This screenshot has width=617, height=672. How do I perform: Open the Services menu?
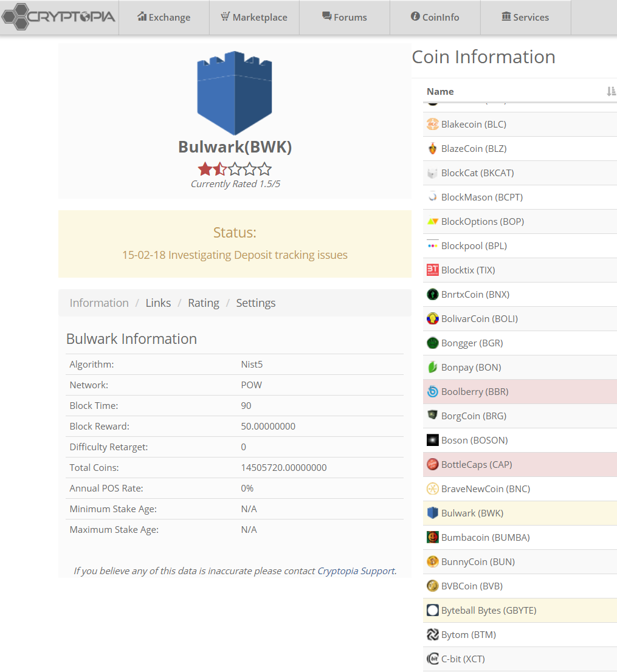pyautogui.click(x=526, y=17)
